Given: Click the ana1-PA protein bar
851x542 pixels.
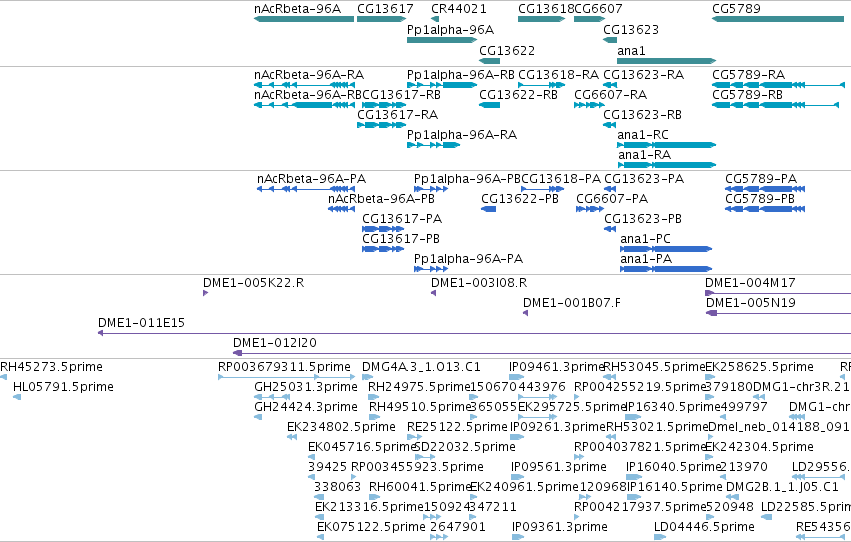Looking at the screenshot, I should tap(666, 269).
